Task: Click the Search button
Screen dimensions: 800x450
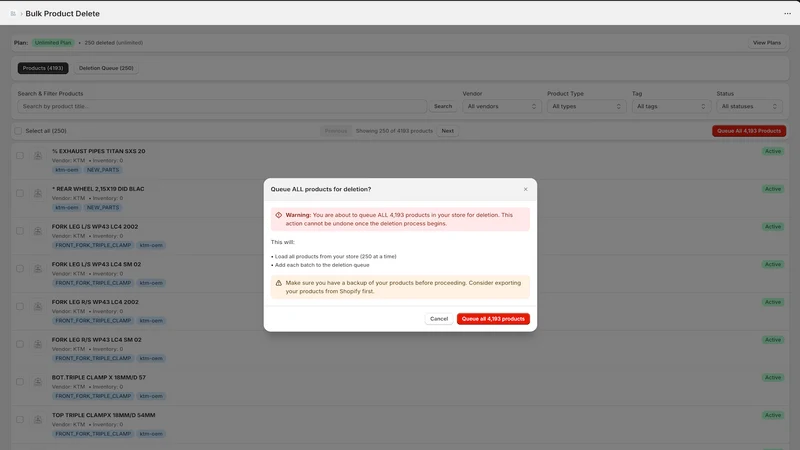Action: [443, 106]
